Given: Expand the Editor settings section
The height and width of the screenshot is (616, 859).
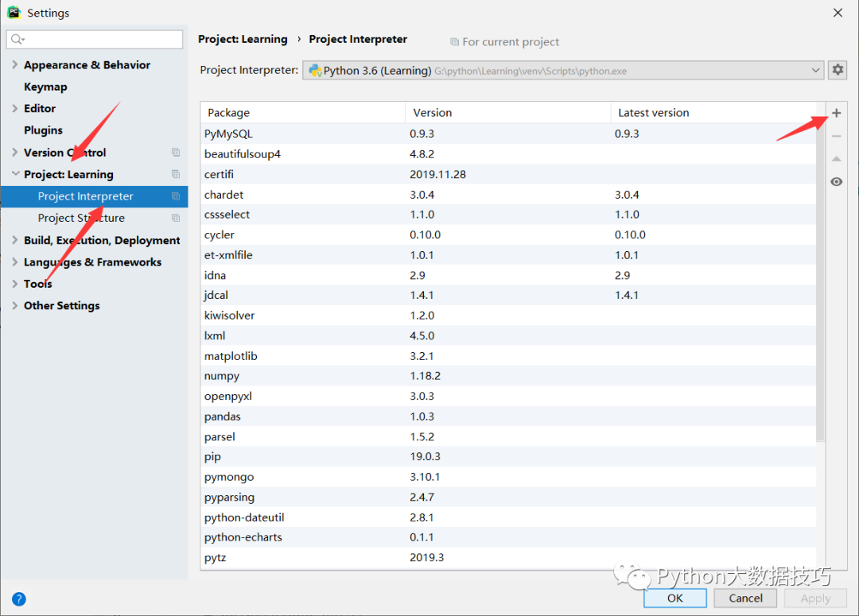Looking at the screenshot, I should 15,108.
